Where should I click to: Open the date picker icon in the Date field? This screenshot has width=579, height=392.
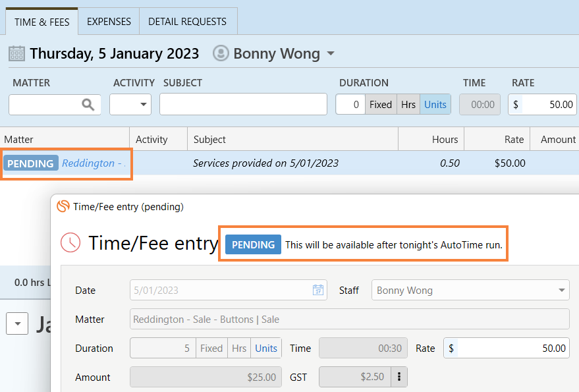coord(317,290)
